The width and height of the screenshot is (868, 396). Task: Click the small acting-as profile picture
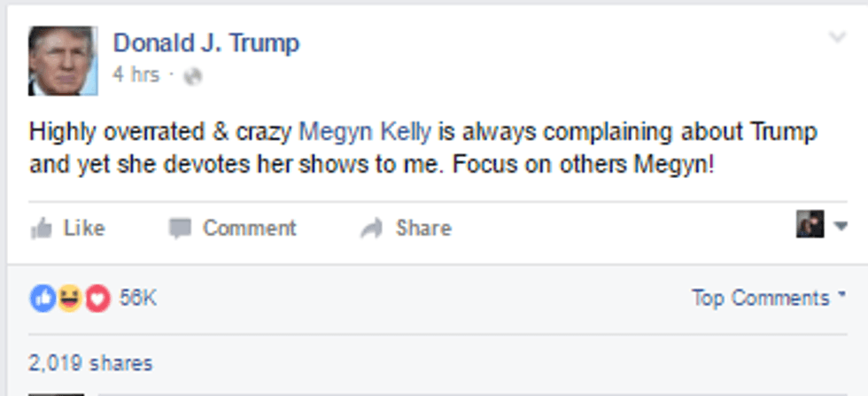tap(810, 225)
